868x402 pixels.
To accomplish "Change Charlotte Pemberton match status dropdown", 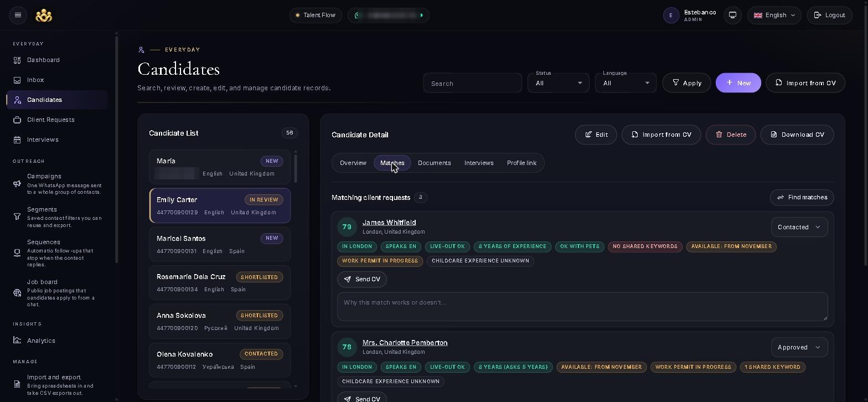I will coord(799,347).
